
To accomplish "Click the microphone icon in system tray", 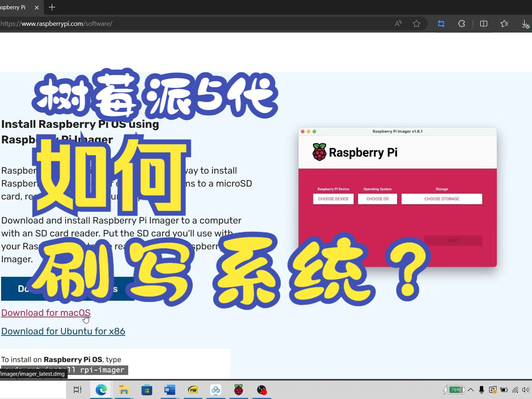I will pos(481,390).
